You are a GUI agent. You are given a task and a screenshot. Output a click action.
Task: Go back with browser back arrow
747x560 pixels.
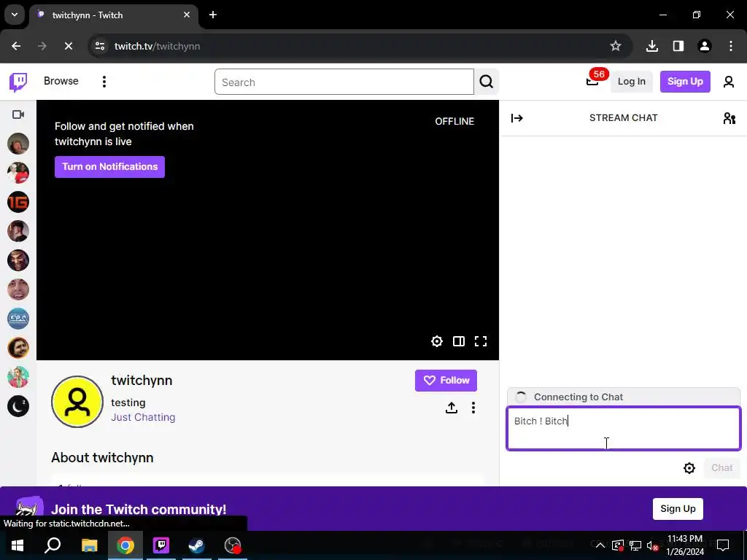click(16, 46)
